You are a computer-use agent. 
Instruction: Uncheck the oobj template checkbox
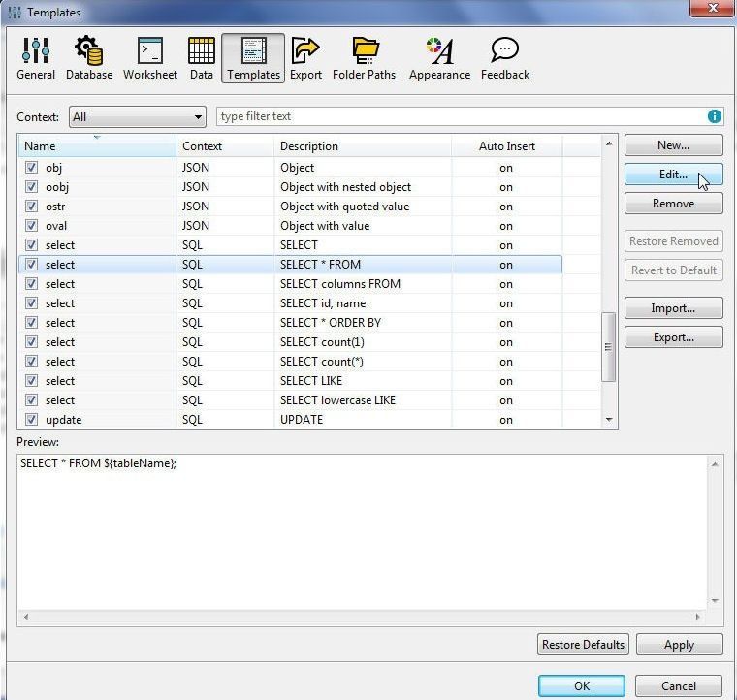[x=31, y=187]
